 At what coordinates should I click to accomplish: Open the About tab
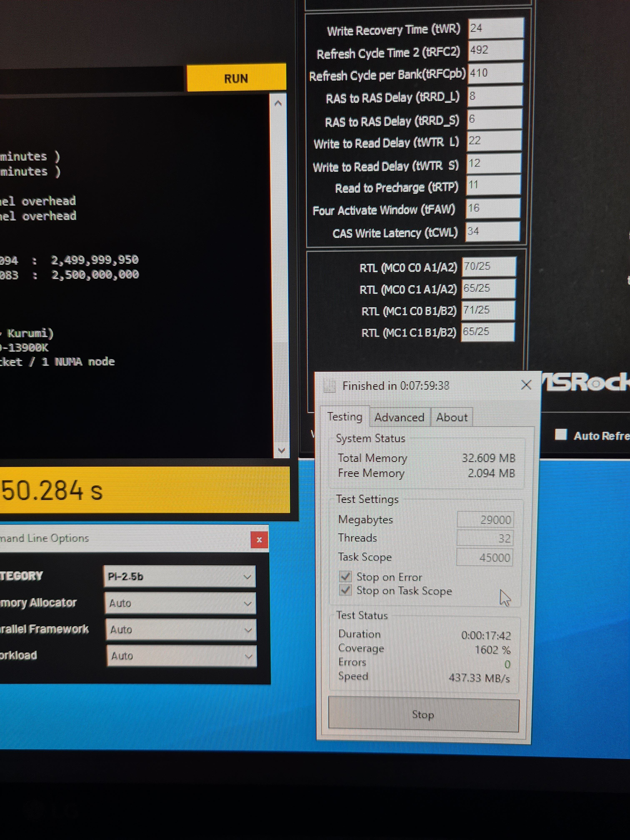(451, 417)
